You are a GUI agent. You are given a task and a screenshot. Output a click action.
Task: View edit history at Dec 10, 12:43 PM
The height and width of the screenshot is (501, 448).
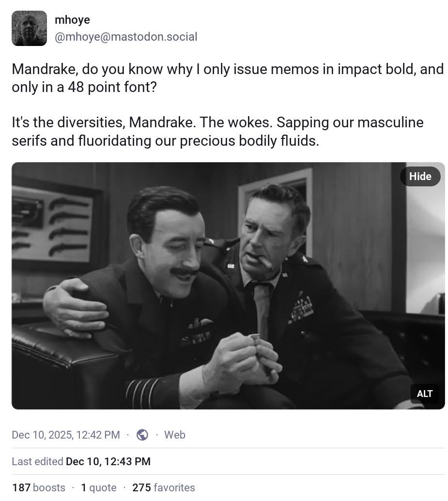coord(108,461)
